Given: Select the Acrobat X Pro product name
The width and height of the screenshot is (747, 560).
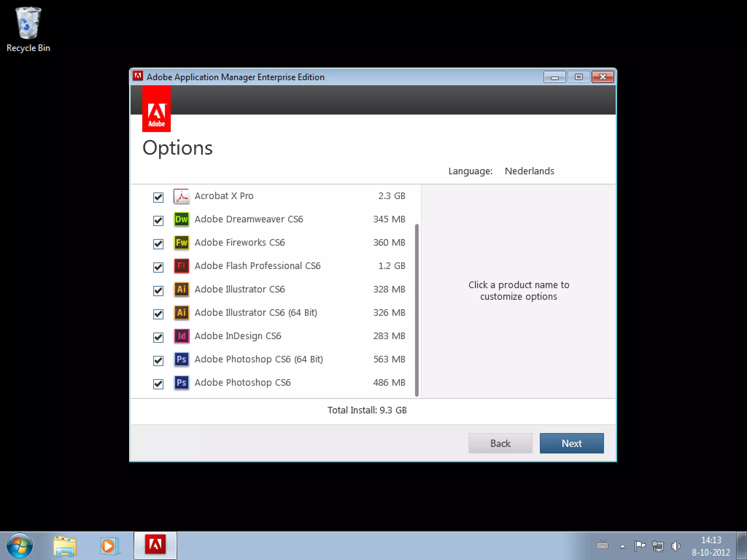Looking at the screenshot, I should (224, 196).
